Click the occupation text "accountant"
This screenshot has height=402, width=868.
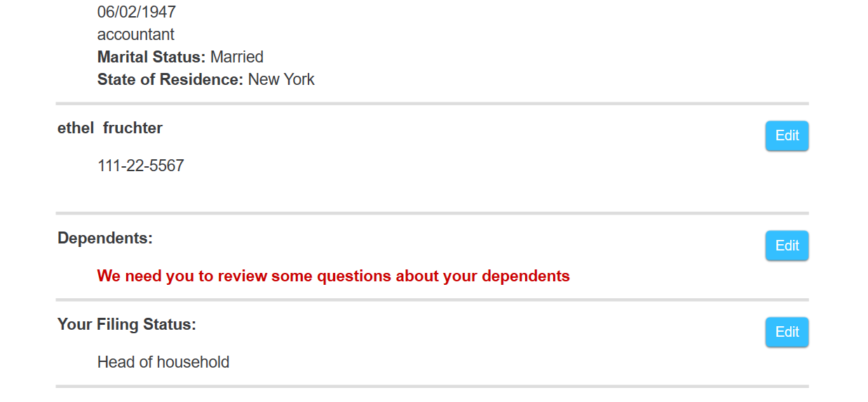point(135,34)
